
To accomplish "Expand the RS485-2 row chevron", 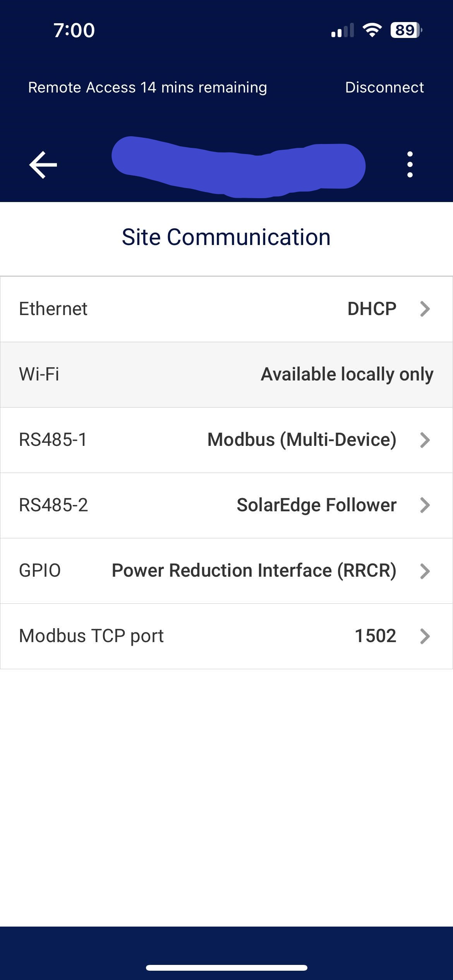I will (425, 505).
